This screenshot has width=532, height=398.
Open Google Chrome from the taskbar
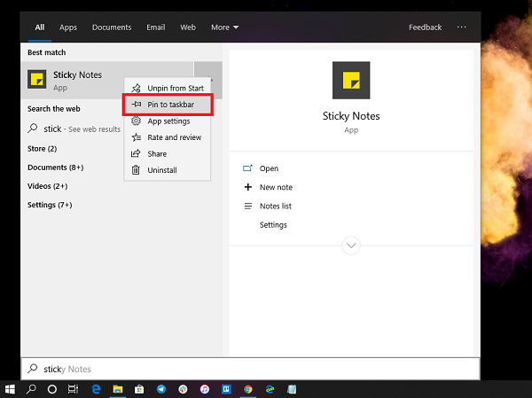pos(247,389)
